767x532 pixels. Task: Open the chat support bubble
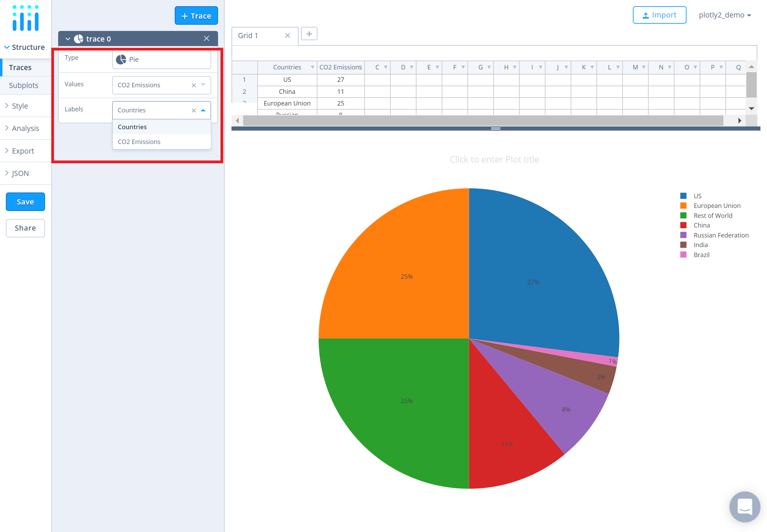click(x=745, y=507)
